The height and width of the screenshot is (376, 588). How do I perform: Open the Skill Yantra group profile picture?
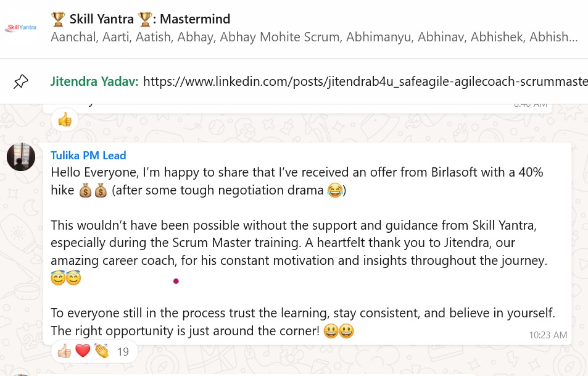click(x=21, y=27)
